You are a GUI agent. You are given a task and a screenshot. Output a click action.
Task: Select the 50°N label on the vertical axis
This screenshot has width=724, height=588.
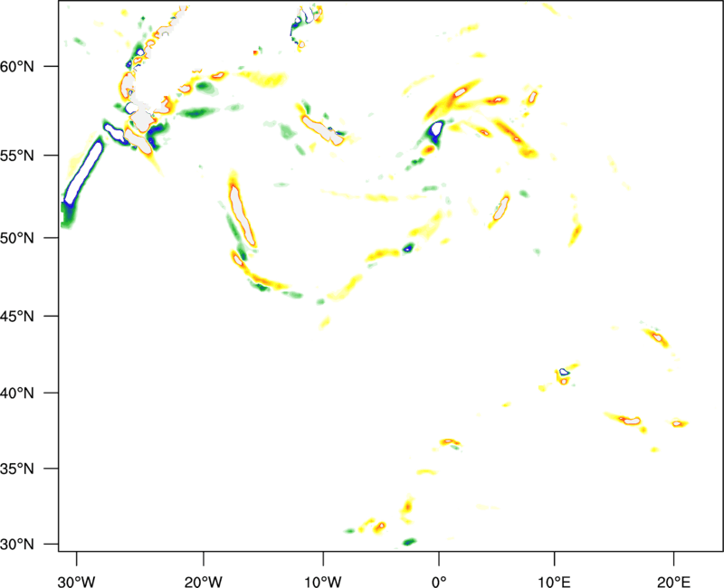point(17,239)
